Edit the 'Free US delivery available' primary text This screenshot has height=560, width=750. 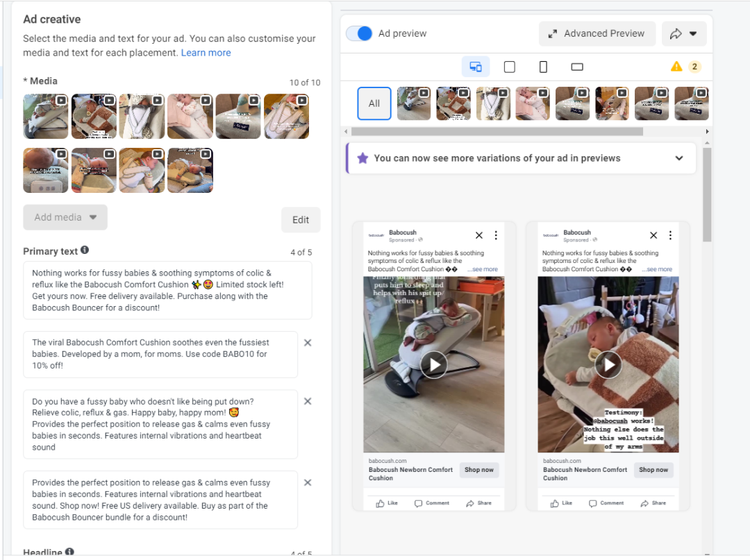(x=160, y=500)
